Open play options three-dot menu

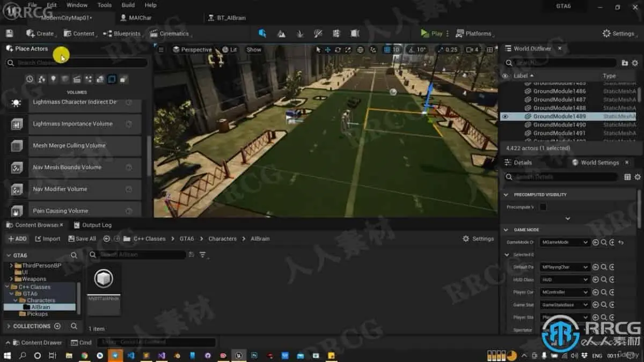tap(448, 33)
